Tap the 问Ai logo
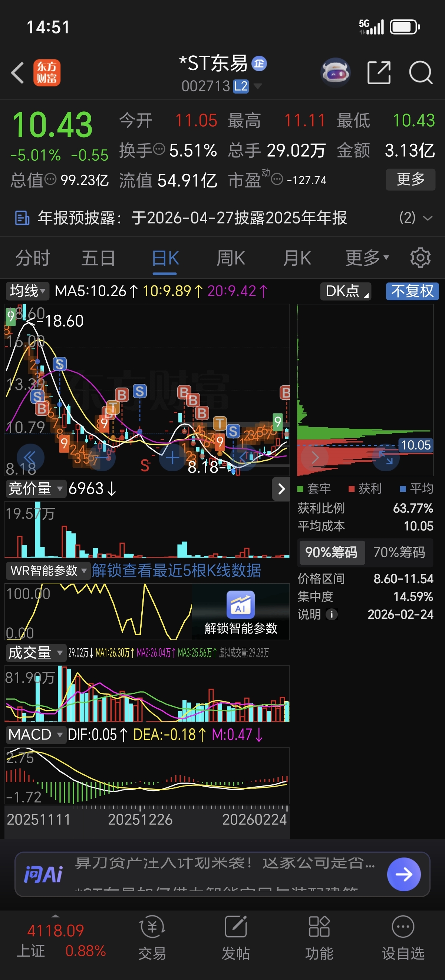This screenshot has height=980, width=445. pos(43,874)
